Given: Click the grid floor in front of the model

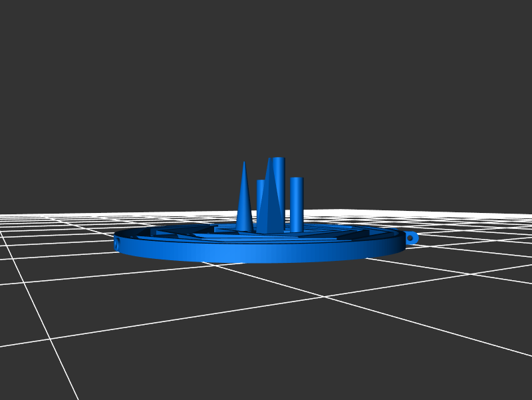Looking at the screenshot, I should click(266, 313).
